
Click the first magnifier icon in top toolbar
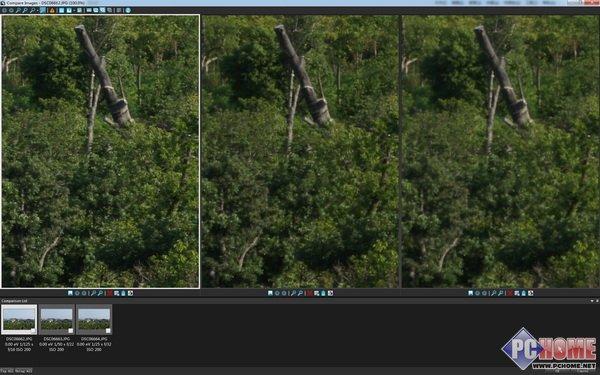(x=18, y=10)
